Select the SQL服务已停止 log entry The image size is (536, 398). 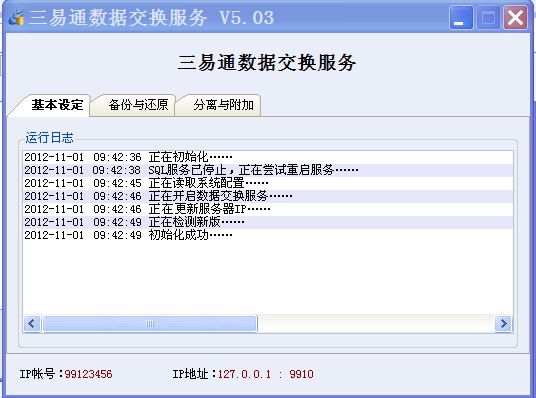click(x=268, y=170)
